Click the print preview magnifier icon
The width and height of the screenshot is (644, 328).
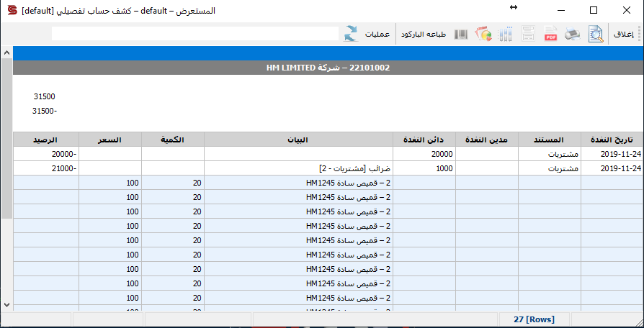[596, 34]
